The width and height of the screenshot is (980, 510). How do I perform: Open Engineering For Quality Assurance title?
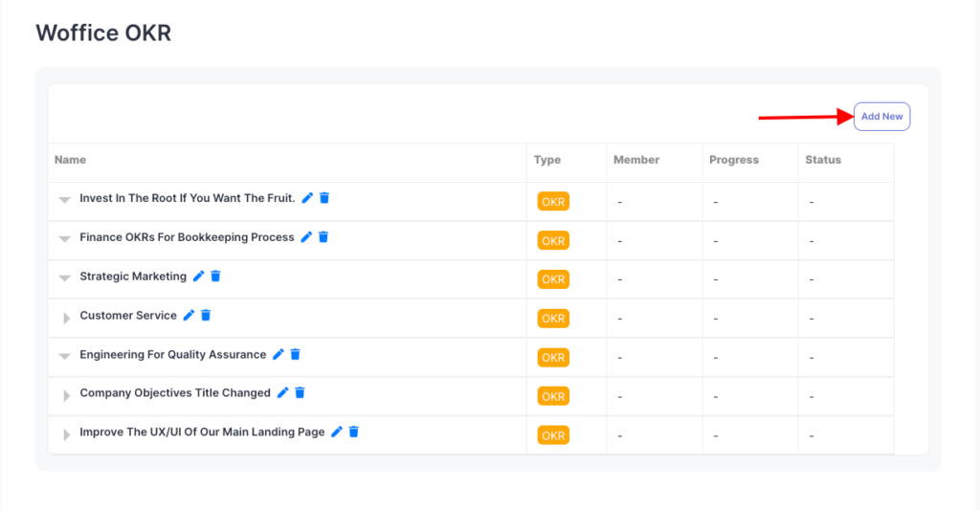click(172, 355)
